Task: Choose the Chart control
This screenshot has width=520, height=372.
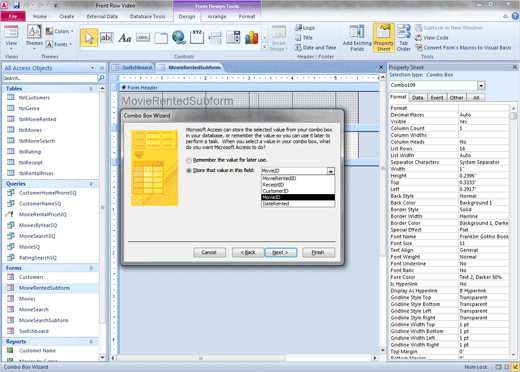Action: 251,38
